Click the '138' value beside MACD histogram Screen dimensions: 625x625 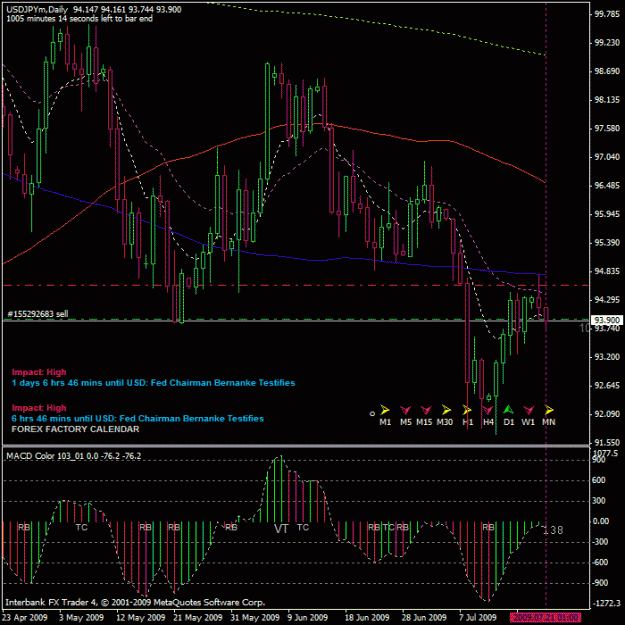tap(553, 530)
